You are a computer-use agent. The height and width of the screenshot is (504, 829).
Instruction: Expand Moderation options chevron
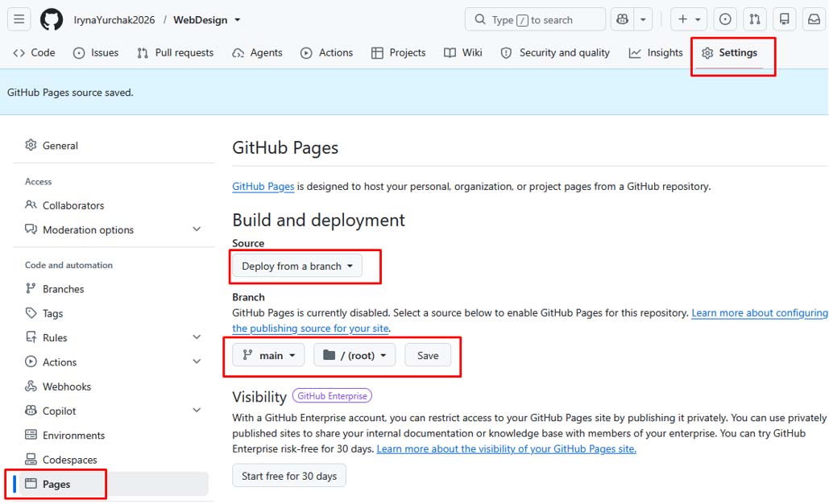[197, 229]
